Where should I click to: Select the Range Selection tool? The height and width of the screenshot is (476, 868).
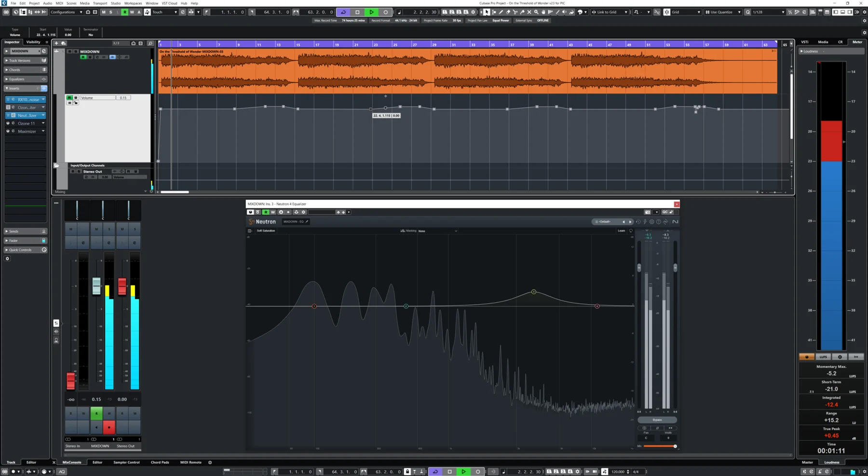tap(495, 12)
